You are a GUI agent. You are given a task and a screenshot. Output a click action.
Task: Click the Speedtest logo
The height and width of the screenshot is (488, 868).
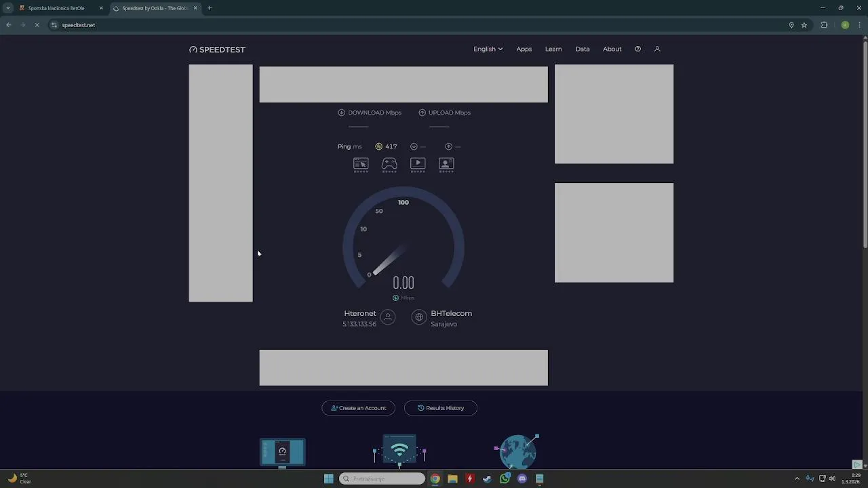(x=217, y=49)
